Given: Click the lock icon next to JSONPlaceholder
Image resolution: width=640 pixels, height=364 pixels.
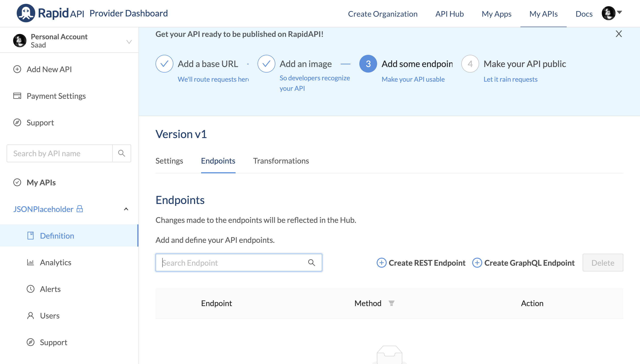Looking at the screenshot, I should (80, 209).
